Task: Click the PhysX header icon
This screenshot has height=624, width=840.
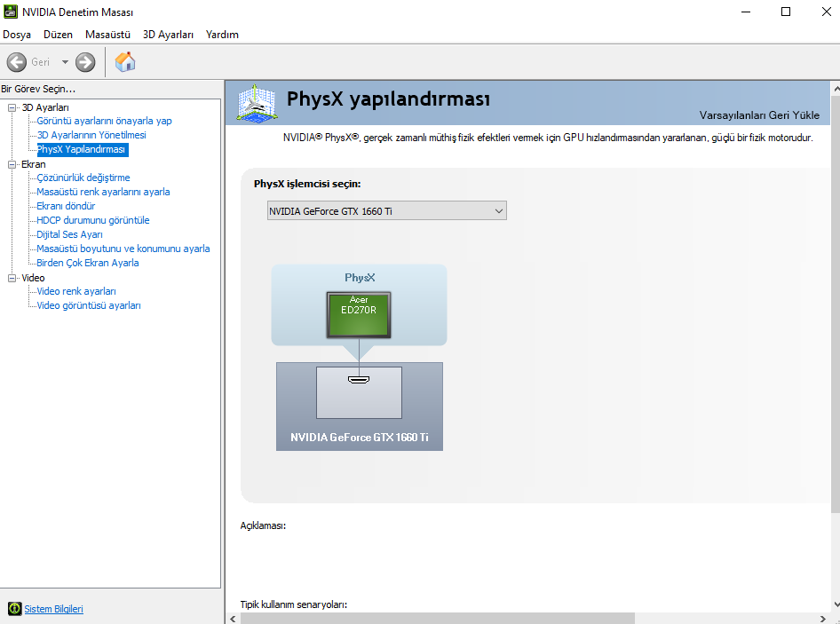Action: click(x=258, y=102)
